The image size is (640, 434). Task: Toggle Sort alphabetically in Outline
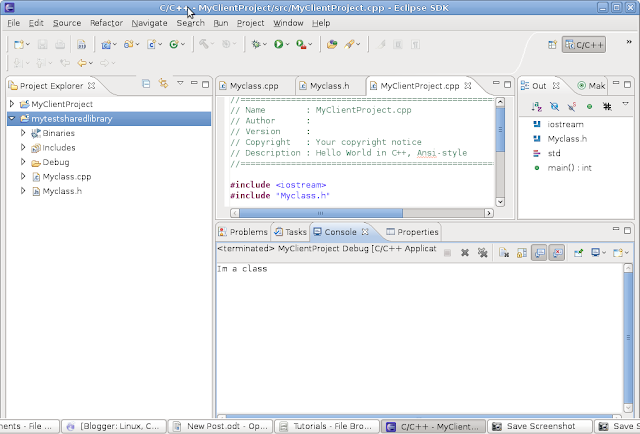coord(537,107)
